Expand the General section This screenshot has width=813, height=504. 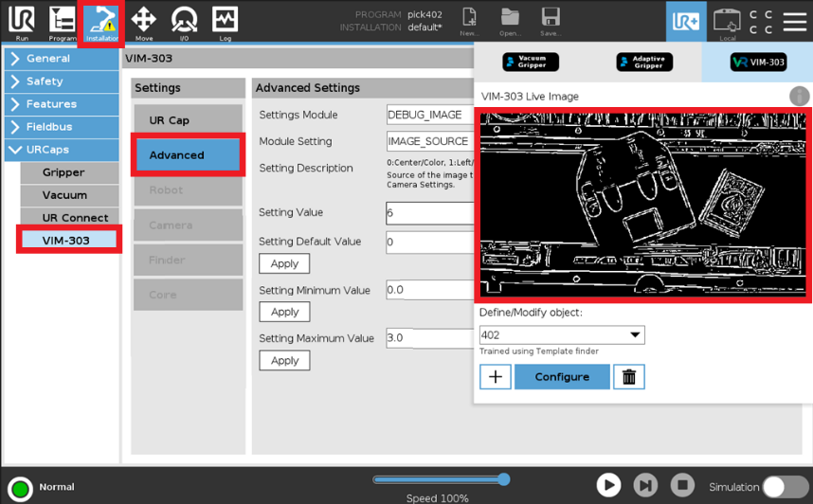62,59
